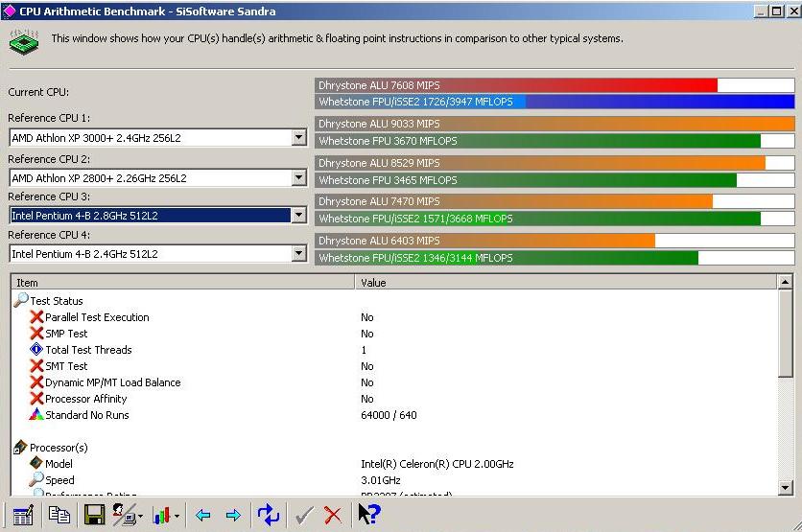
Task: Select the 'Dynamic MP/MT Load Balance' row text
Action: click(x=113, y=382)
